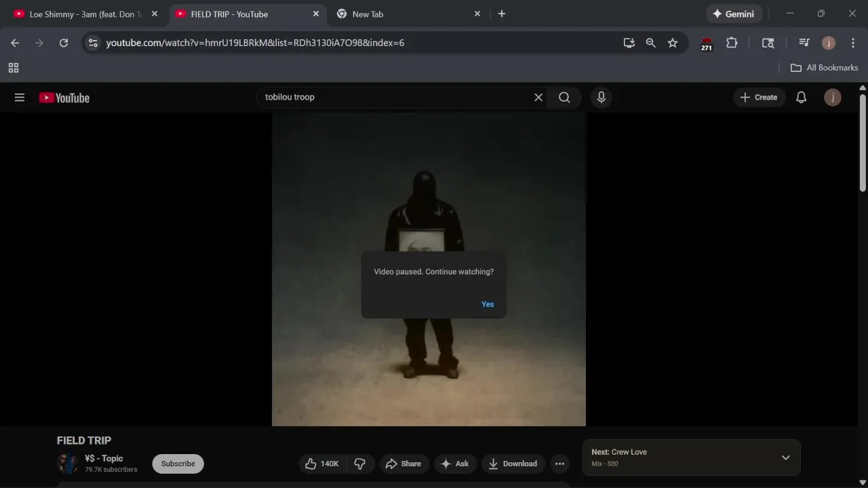This screenshot has height=488, width=868.
Task: Open Gemini in Chrome
Action: [734, 14]
